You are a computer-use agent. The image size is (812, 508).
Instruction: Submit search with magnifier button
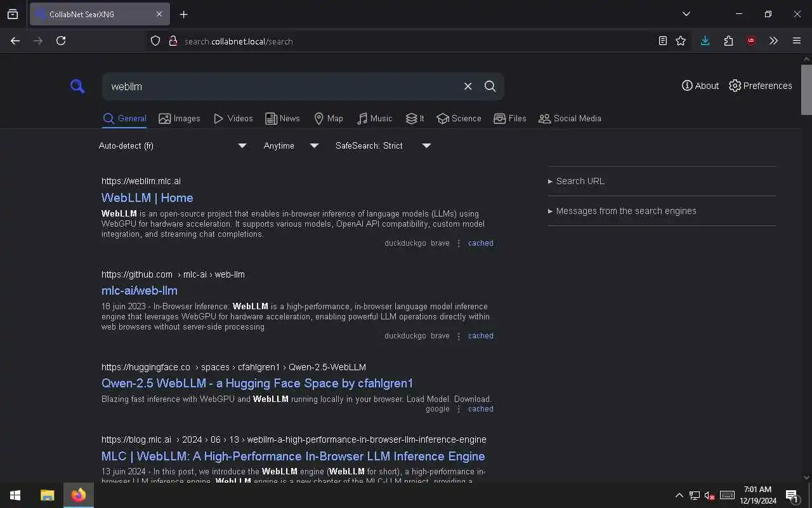tap(490, 86)
